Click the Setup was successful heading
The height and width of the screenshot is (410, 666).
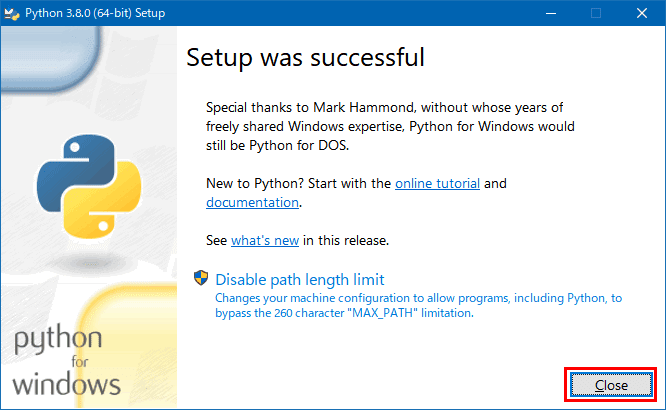click(305, 57)
